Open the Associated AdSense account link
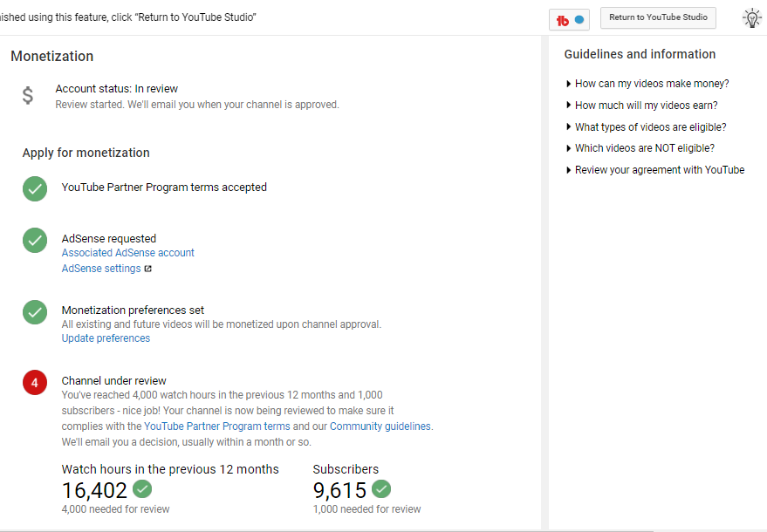767x532 pixels. (127, 253)
